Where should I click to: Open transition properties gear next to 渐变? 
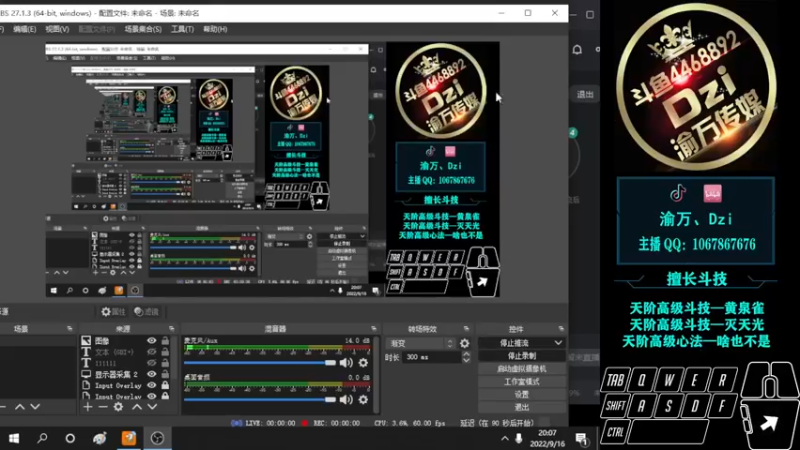click(x=464, y=343)
